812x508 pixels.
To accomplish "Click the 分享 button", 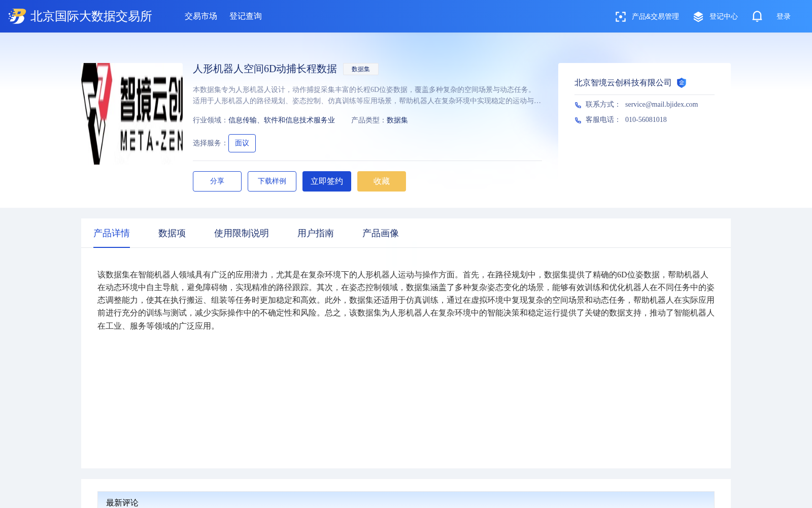I will (x=217, y=181).
